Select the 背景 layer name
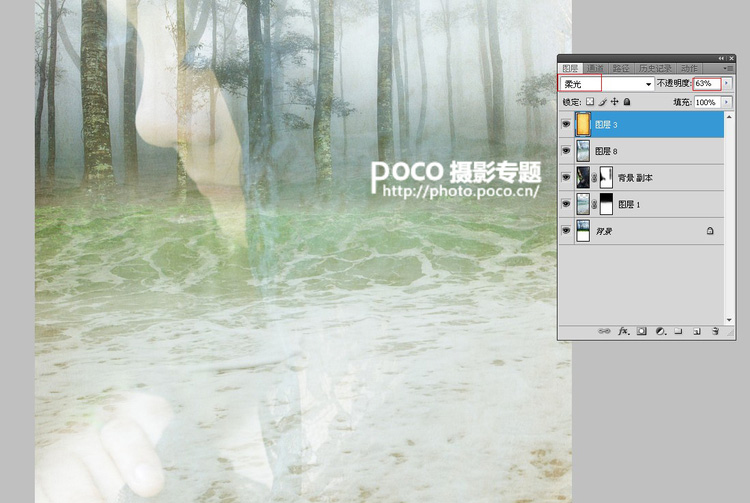This screenshot has height=503, width=750. click(604, 231)
